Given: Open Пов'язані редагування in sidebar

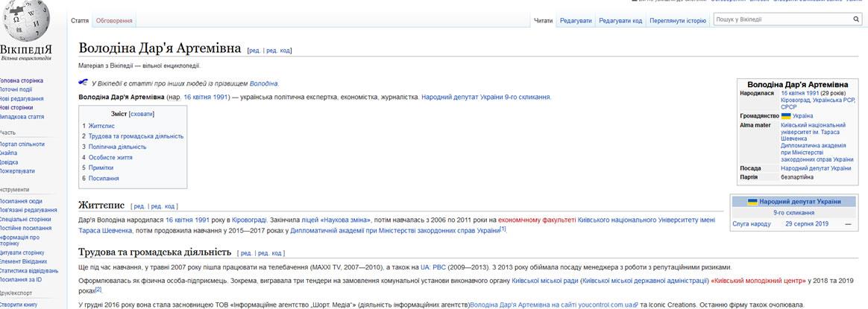Looking at the screenshot, I should tap(28, 210).
